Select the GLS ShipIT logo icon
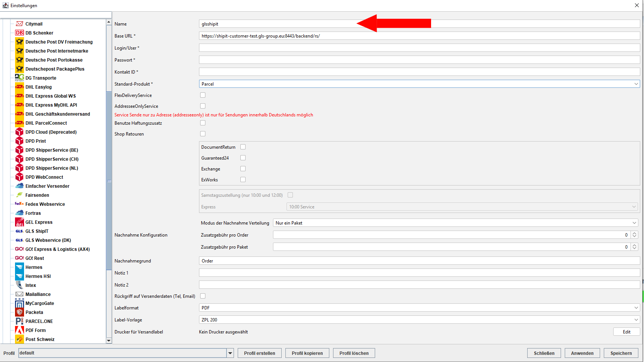 pos(20,231)
